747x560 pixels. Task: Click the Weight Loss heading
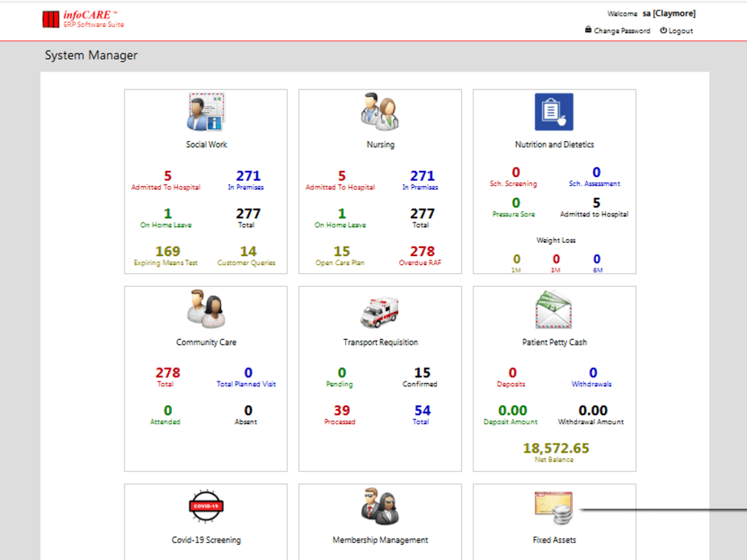[x=556, y=240]
